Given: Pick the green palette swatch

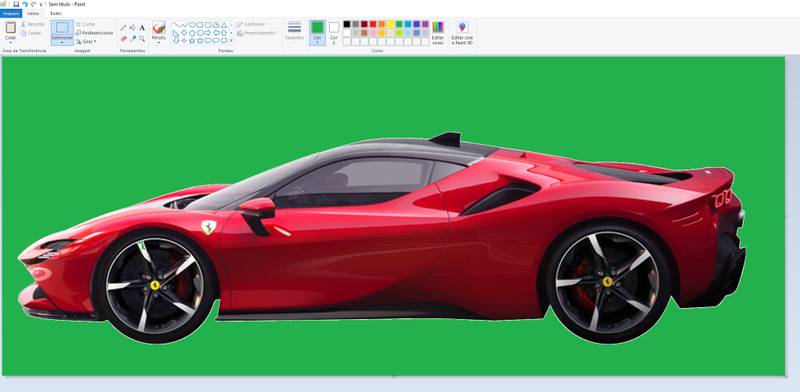Looking at the screenshot, I should coord(399,24).
